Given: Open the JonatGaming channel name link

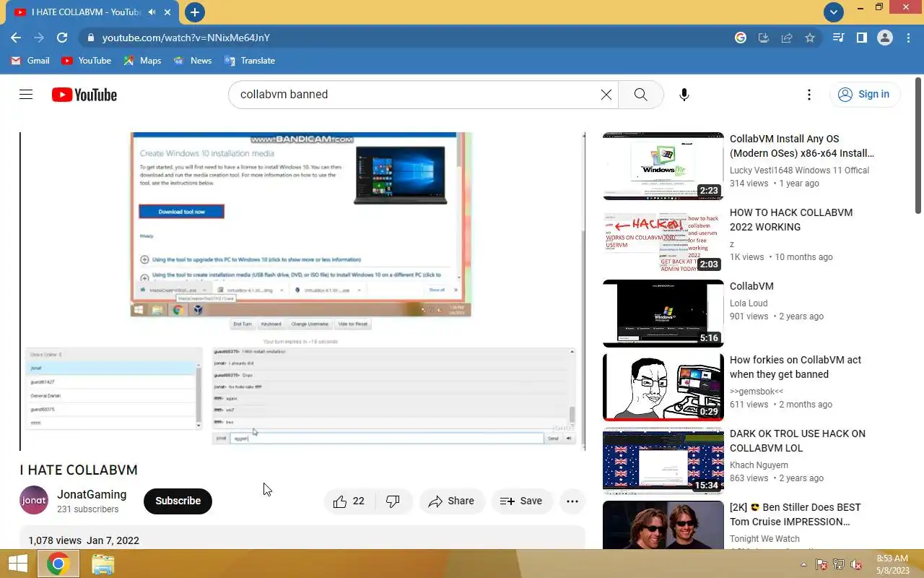Looking at the screenshot, I should (x=92, y=494).
